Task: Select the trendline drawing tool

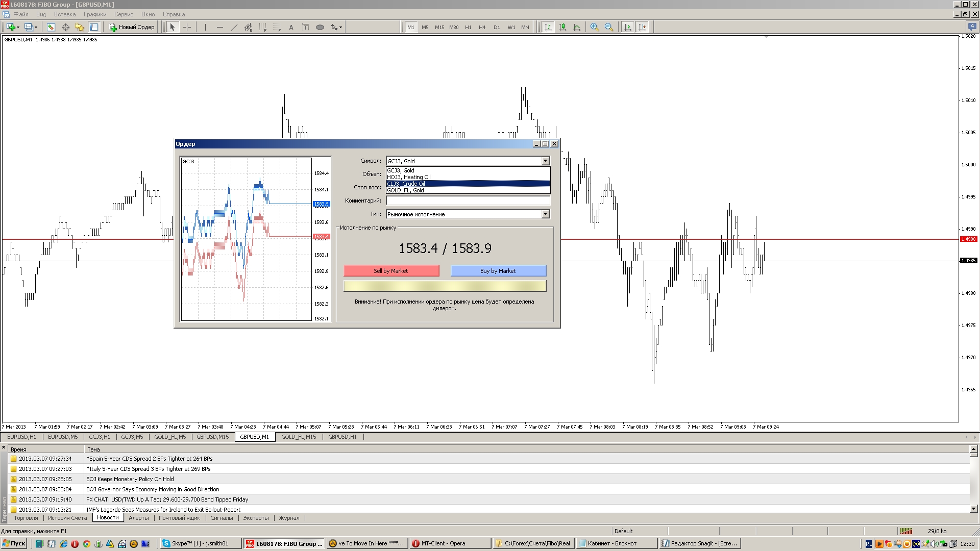Action: (234, 27)
